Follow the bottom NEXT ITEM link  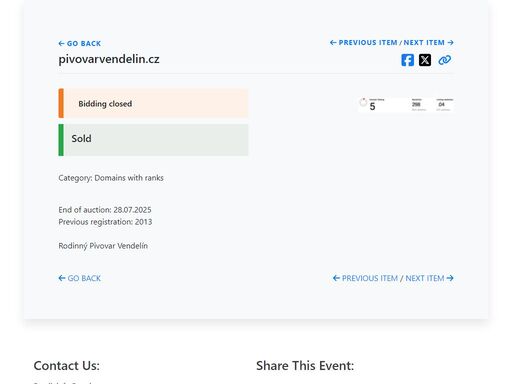(x=425, y=278)
